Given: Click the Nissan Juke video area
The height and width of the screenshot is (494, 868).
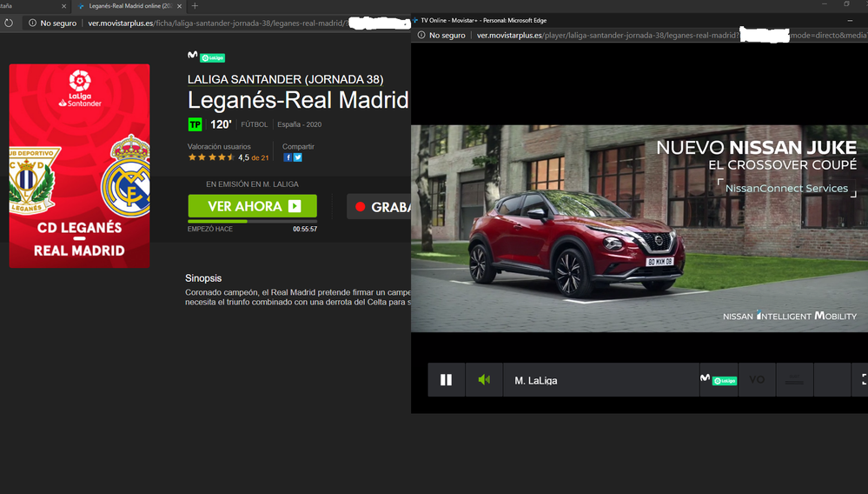Looking at the screenshot, I should [x=639, y=228].
